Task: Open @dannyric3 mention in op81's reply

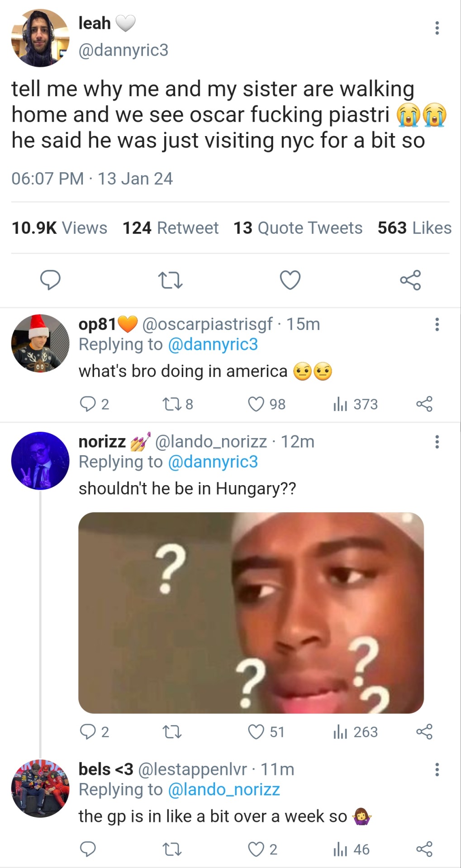Action: (x=213, y=344)
